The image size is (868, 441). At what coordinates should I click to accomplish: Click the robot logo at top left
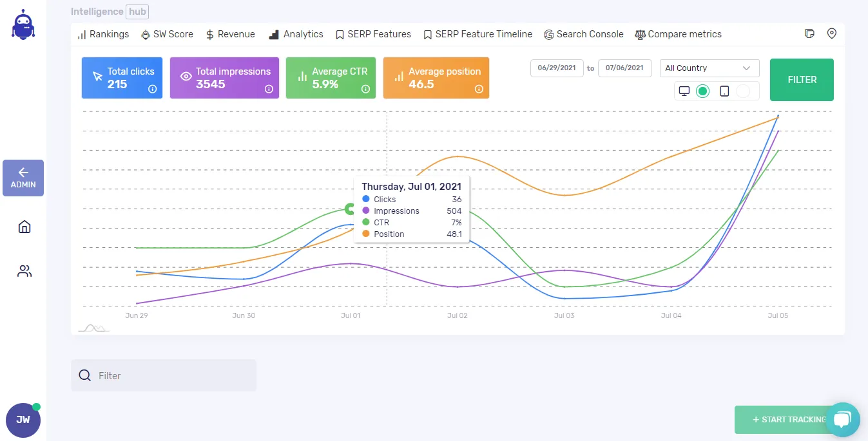click(x=23, y=24)
